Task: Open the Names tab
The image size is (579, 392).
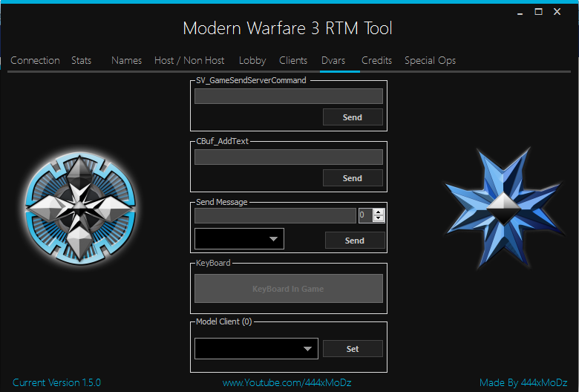Action: [x=127, y=60]
